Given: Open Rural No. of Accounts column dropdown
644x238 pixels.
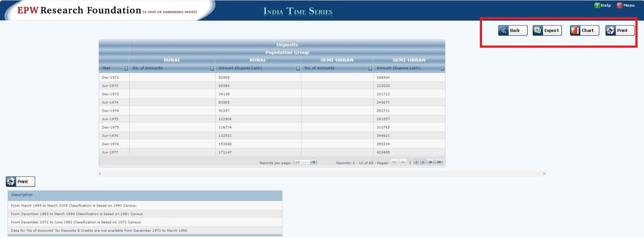Looking at the screenshot, I should pos(212,68).
